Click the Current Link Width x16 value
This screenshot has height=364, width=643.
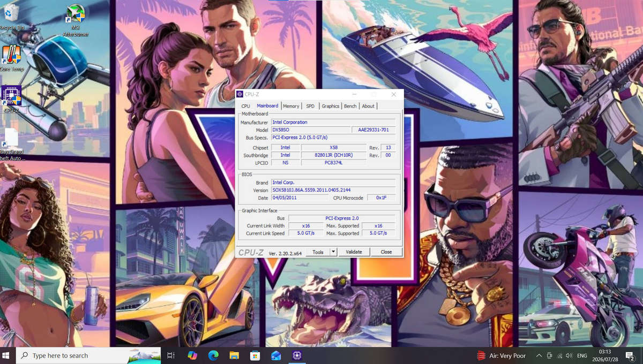tap(305, 225)
